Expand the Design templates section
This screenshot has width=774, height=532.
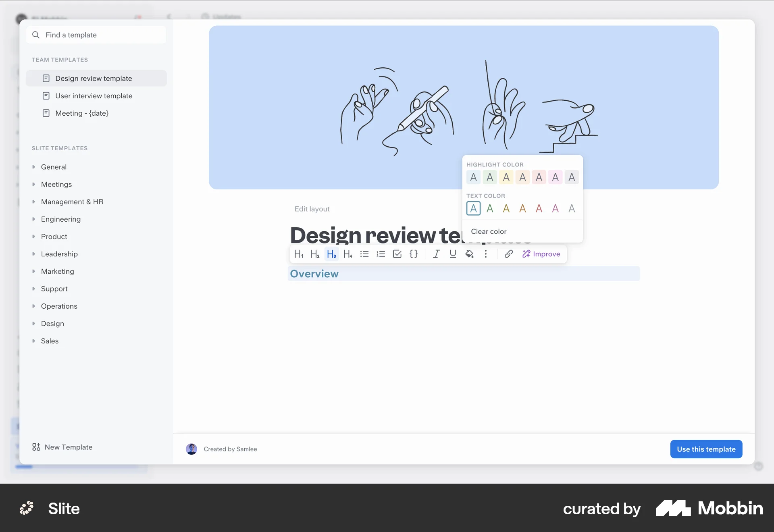pyautogui.click(x=52, y=323)
